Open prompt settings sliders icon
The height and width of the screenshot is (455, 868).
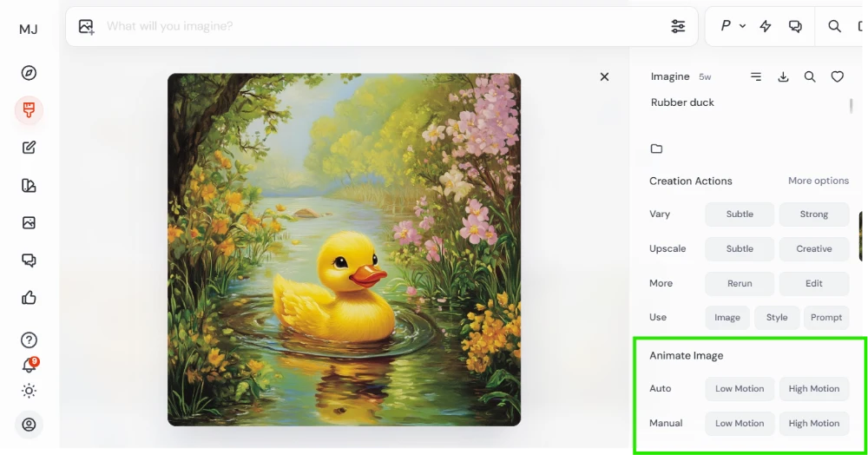coord(678,26)
